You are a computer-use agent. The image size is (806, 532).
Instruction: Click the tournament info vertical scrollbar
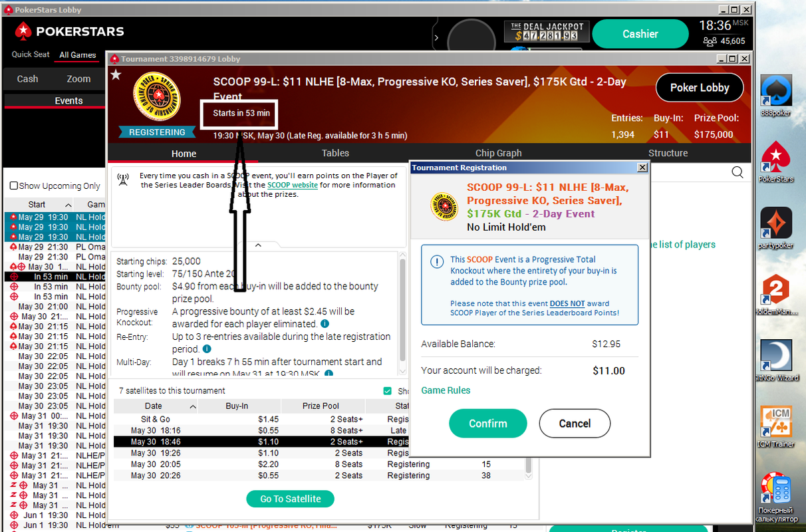click(402, 309)
